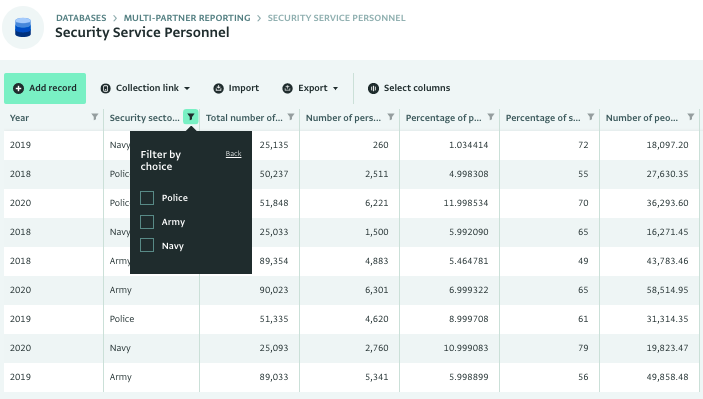The image size is (703, 399).
Task: Click the Number of peo... header
Action: coord(642,118)
